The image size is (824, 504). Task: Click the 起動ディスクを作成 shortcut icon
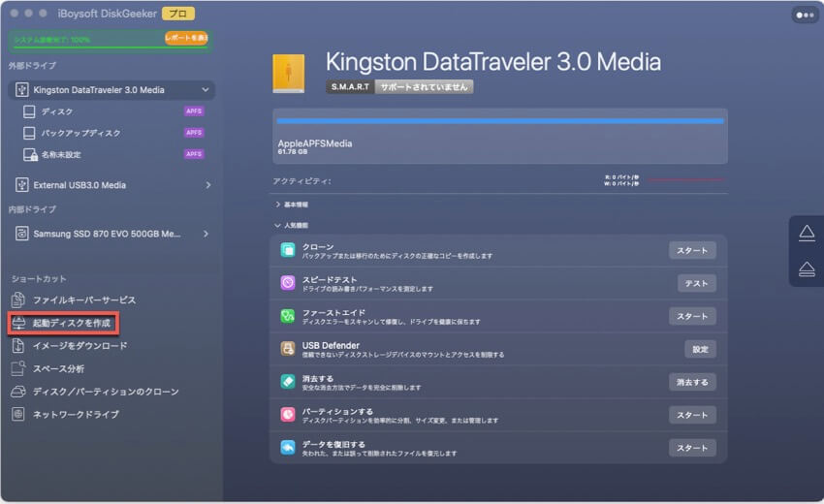[x=18, y=323]
